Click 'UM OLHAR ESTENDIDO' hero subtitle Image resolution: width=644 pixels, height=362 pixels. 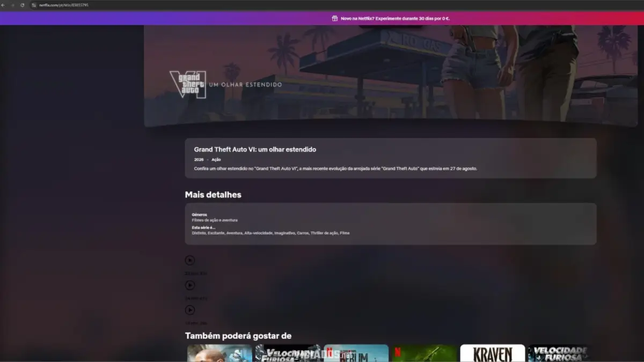pos(245,85)
